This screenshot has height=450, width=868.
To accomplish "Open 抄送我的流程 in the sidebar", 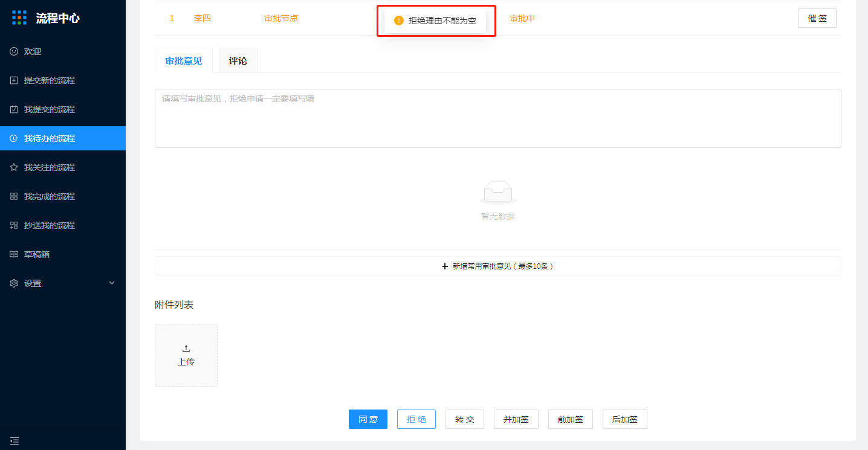I will pyautogui.click(x=63, y=225).
